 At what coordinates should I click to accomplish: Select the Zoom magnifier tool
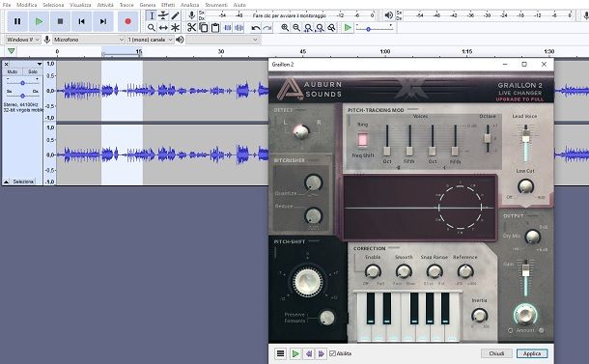(x=152, y=27)
